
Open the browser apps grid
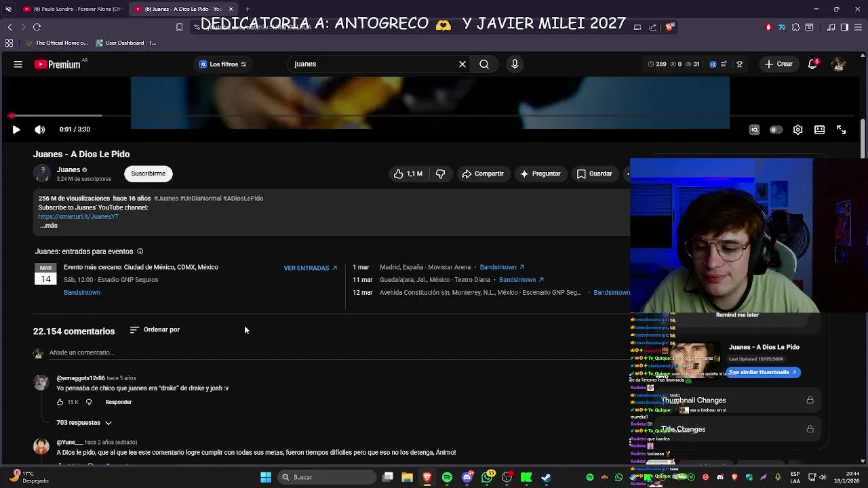(9, 43)
